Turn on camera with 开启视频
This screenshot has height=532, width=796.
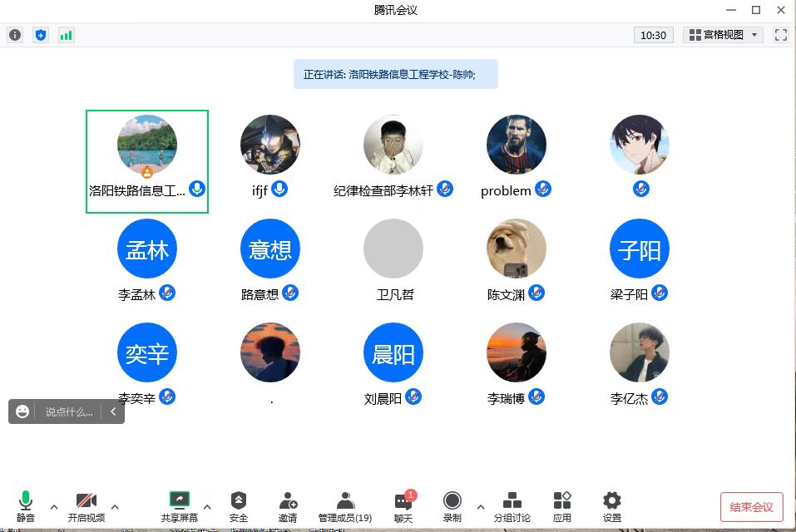(87, 506)
